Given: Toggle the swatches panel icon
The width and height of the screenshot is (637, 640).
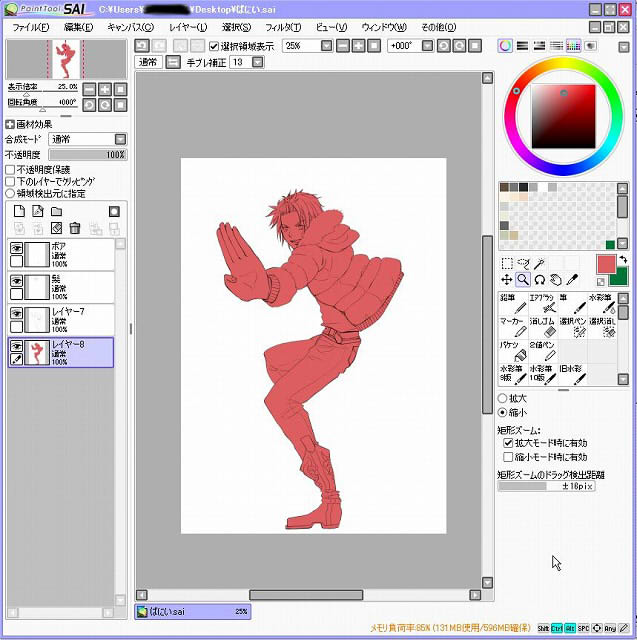Looking at the screenshot, I should [x=573, y=46].
